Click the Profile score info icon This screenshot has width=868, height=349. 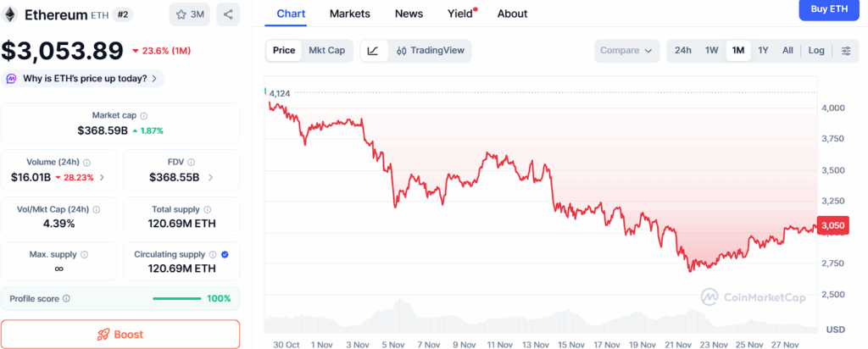(66, 298)
